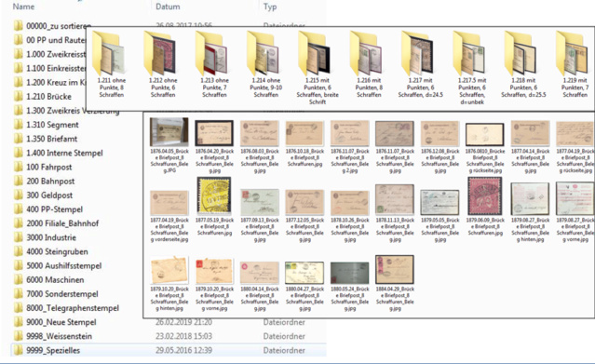Image resolution: width=595 pixels, height=364 pixels.
Task: Select the yellow stamp thumbnail 1877.05.19
Action: point(214,196)
